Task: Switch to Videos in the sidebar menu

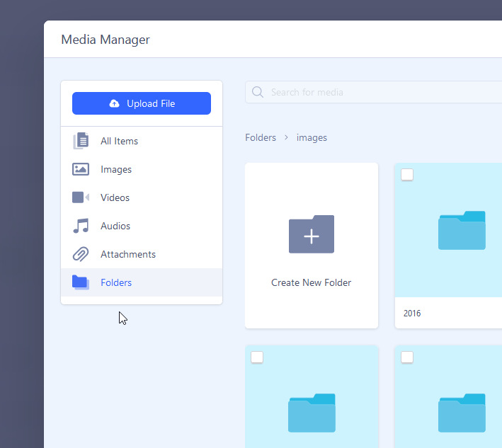Action: coord(115,197)
